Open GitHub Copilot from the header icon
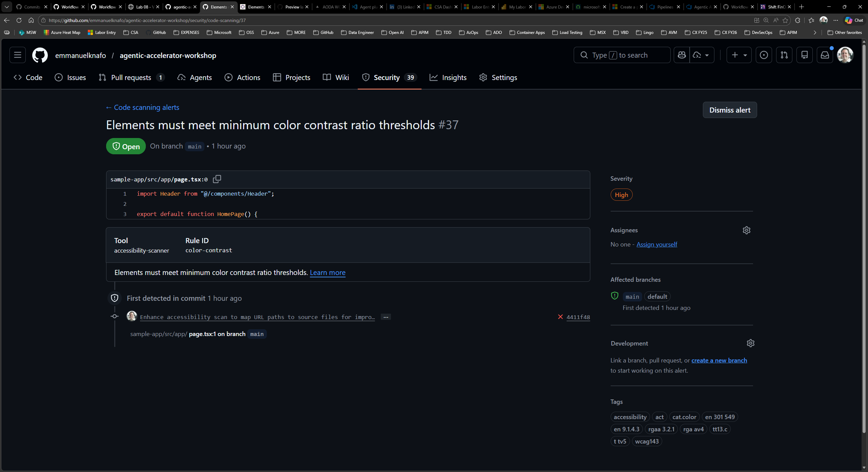Viewport: 868px width, 472px height. pos(682,55)
